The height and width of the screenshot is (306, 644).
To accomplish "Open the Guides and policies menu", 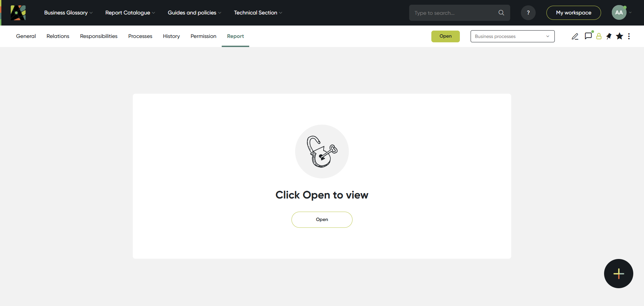I will [x=194, y=13].
